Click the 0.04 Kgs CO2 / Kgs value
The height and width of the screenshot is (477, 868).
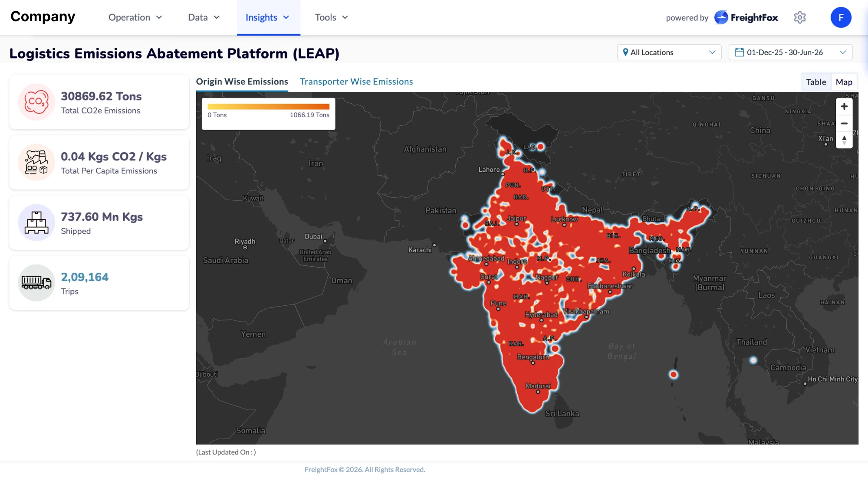(x=114, y=157)
